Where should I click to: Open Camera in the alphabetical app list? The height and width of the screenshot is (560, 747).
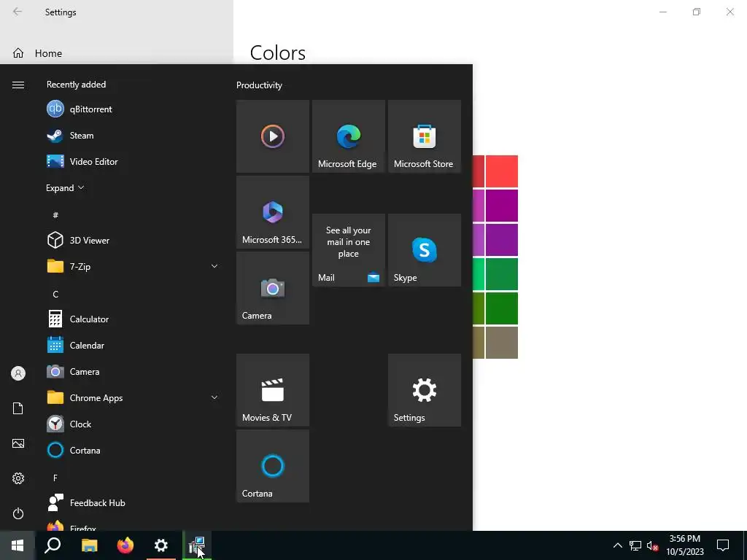(133, 371)
